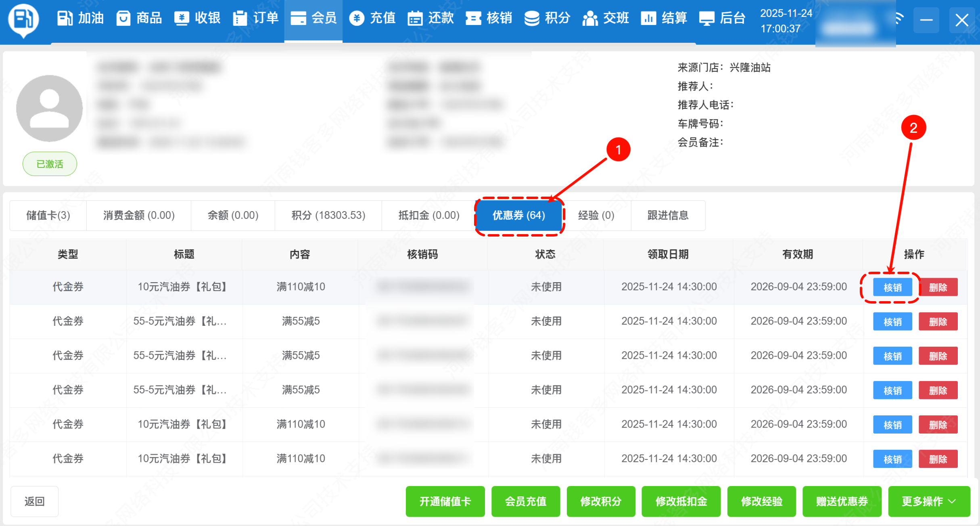The image size is (980, 526).
Task: Expand the 更多操作 dropdown
Action: (928, 501)
